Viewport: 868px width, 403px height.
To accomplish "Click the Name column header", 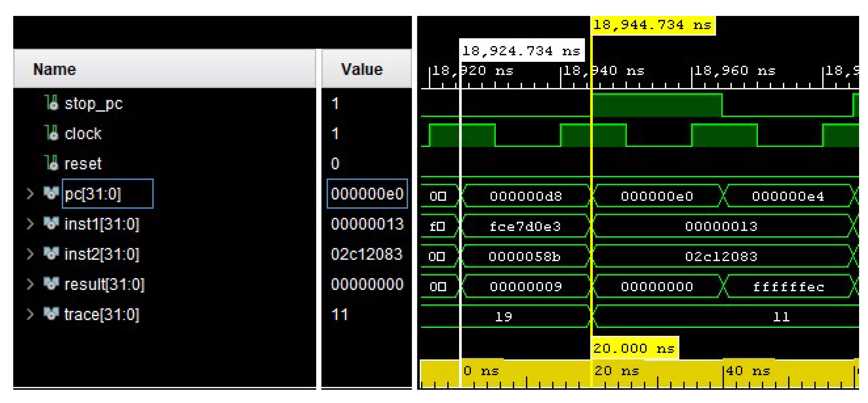I will tap(55, 69).
